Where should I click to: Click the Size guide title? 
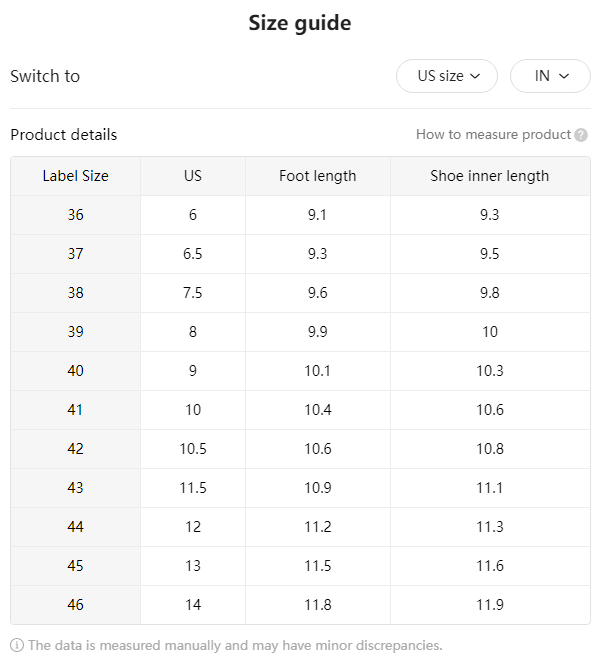(300, 23)
